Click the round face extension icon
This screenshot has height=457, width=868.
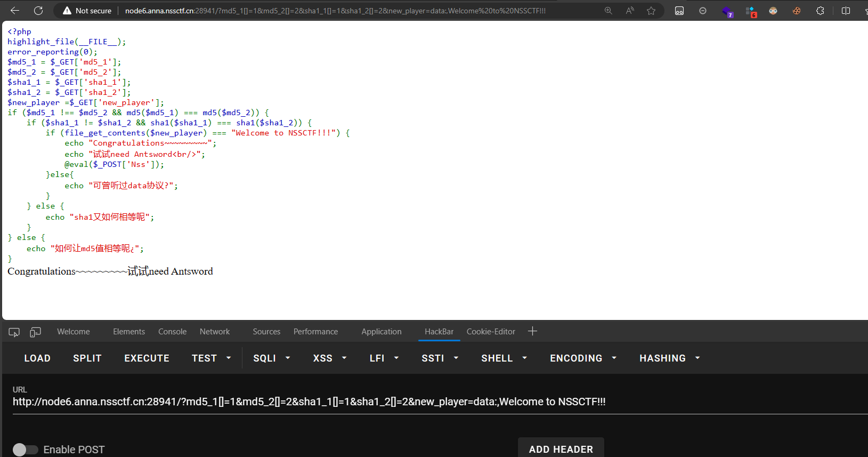[773, 11]
